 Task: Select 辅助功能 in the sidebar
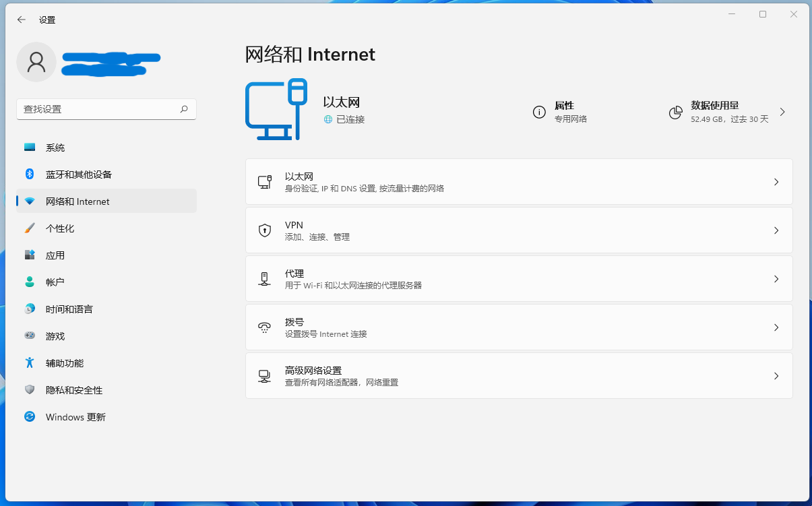[106, 363]
